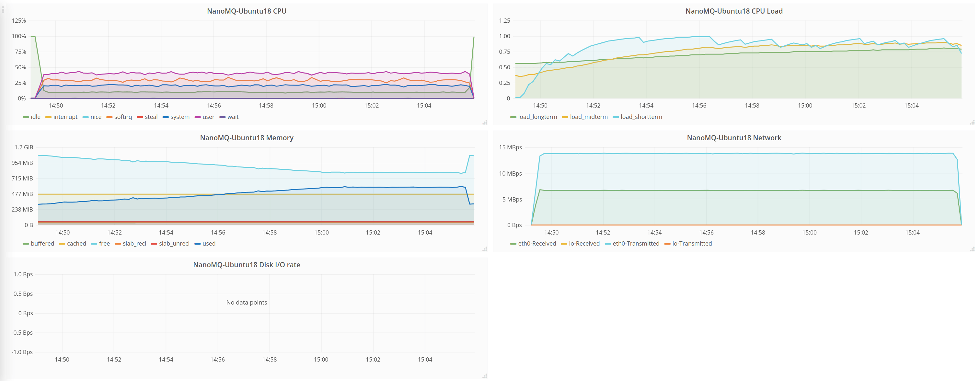
Task: Click the used series color swatch in Memory
Action: pyautogui.click(x=197, y=244)
